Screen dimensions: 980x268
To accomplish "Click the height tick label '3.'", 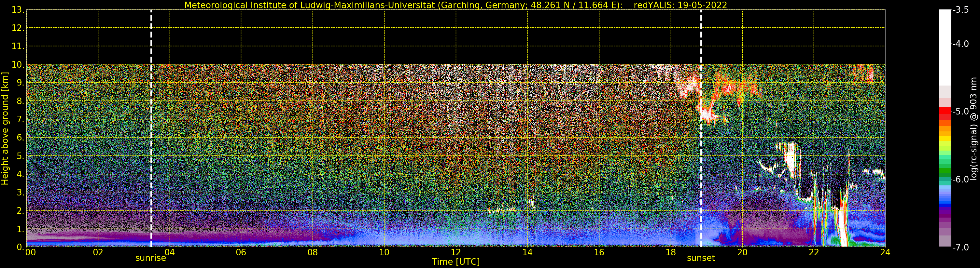I will (x=20, y=192).
